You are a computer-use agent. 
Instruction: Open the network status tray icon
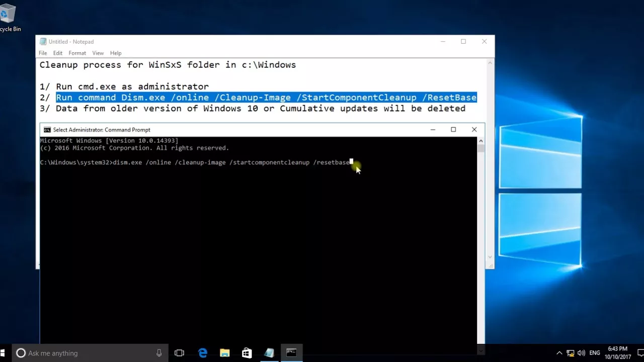[571, 353]
